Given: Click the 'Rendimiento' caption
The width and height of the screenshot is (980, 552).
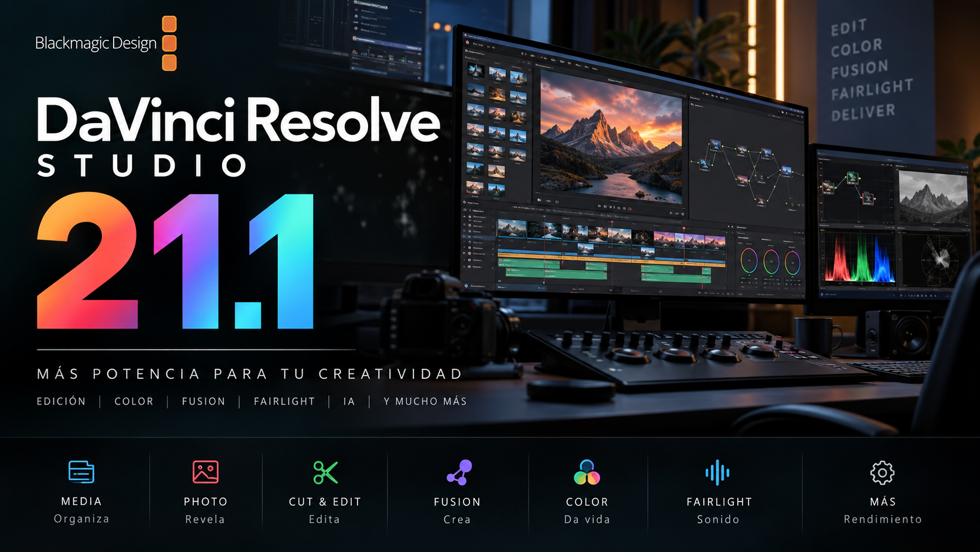Looking at the screenshot, I should coord(883,519).
